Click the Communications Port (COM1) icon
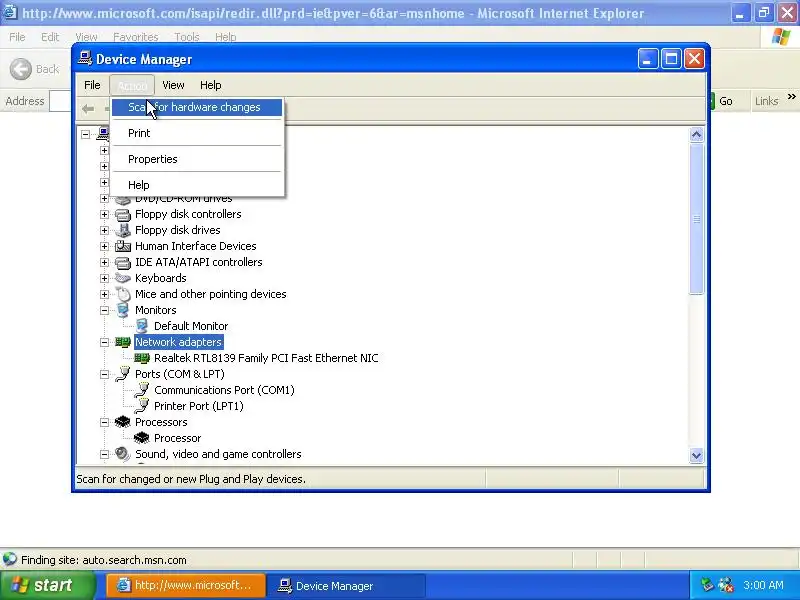800x600 pixels. coord(142,390)
